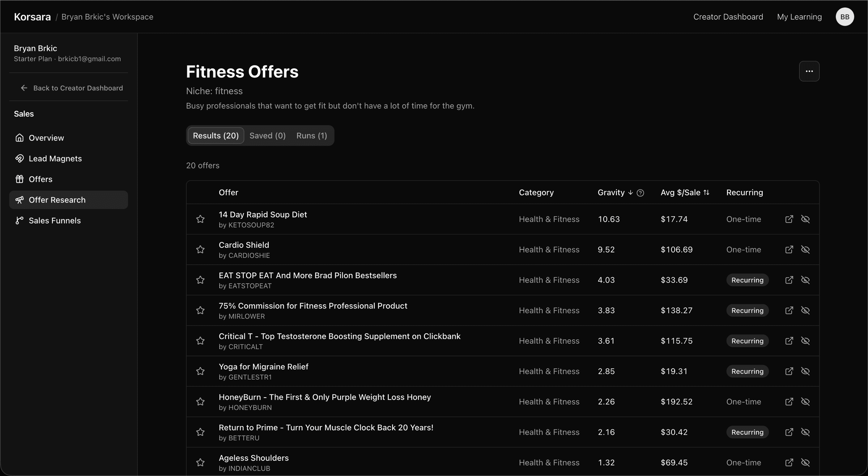The width and height of the screenshot is (868, 476).
Task: Open external link for Yoga for Migraine Relief
Action: (x=789, y=371)
